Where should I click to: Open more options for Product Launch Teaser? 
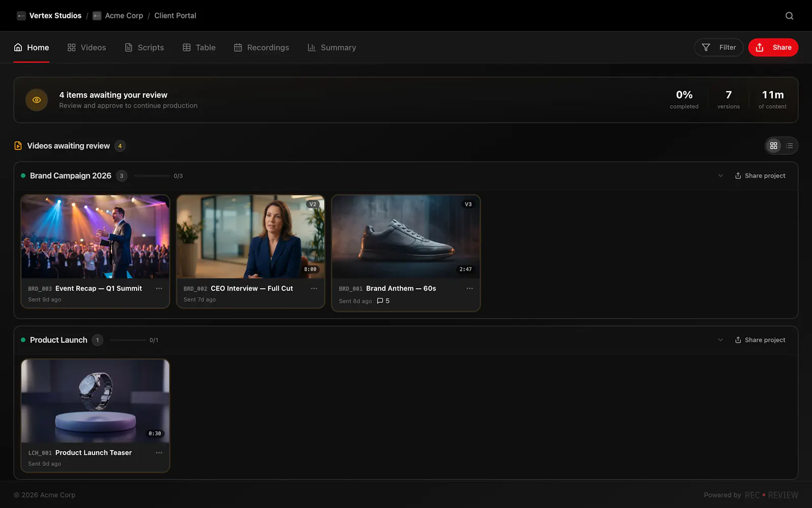tap(159, 453)
